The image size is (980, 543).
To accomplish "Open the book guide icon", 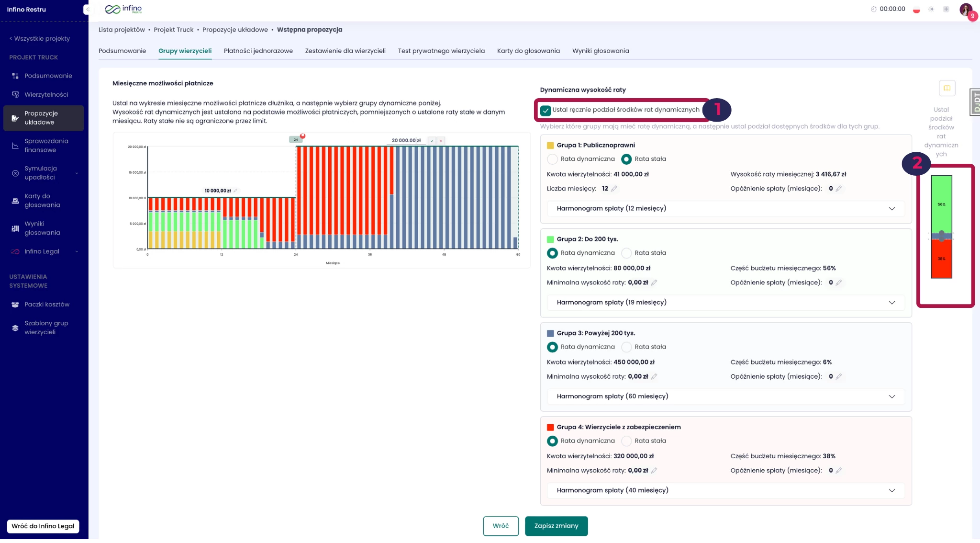I will 947,88.
